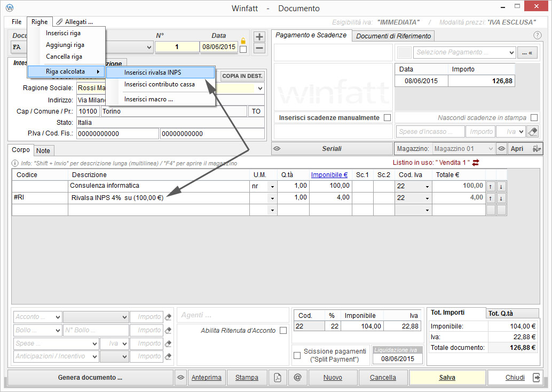
Task: Click the COPIA IN DEST. button
Action: [242, 76]
